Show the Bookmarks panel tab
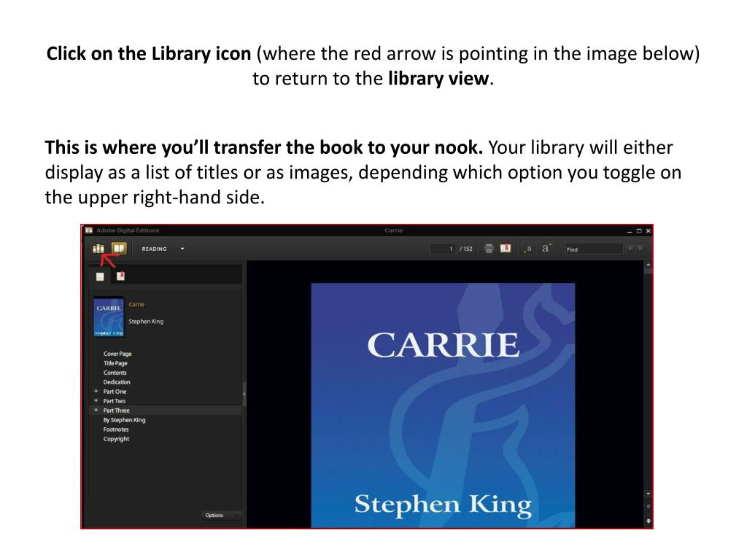Screen dimensions: 747x560 point(120,276)
